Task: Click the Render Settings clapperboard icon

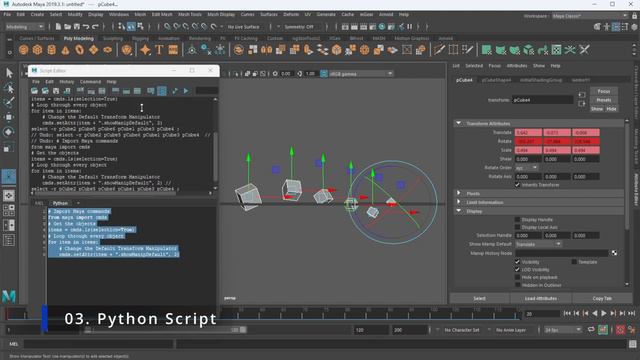Action: [x=373, y=27]
